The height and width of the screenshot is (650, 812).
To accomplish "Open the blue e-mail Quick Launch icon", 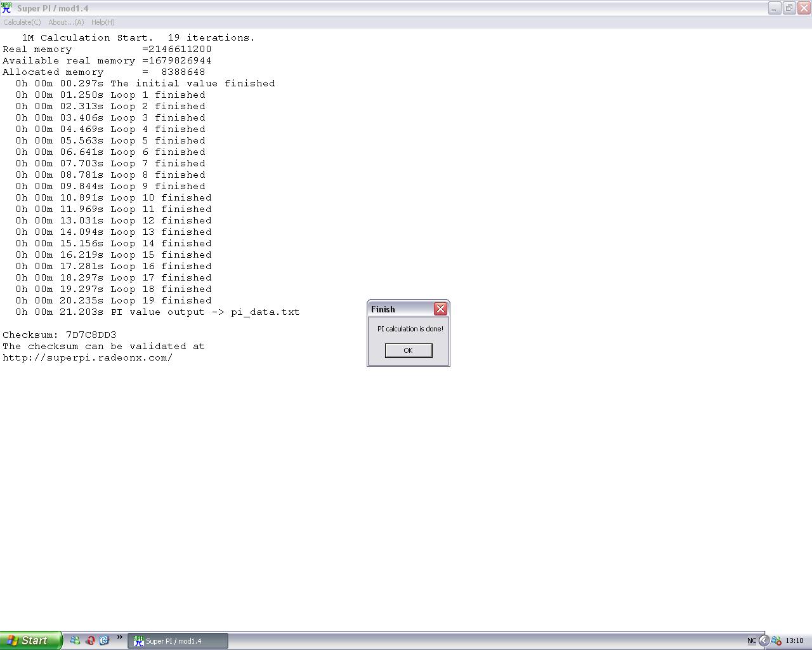I will click(105, 640).
